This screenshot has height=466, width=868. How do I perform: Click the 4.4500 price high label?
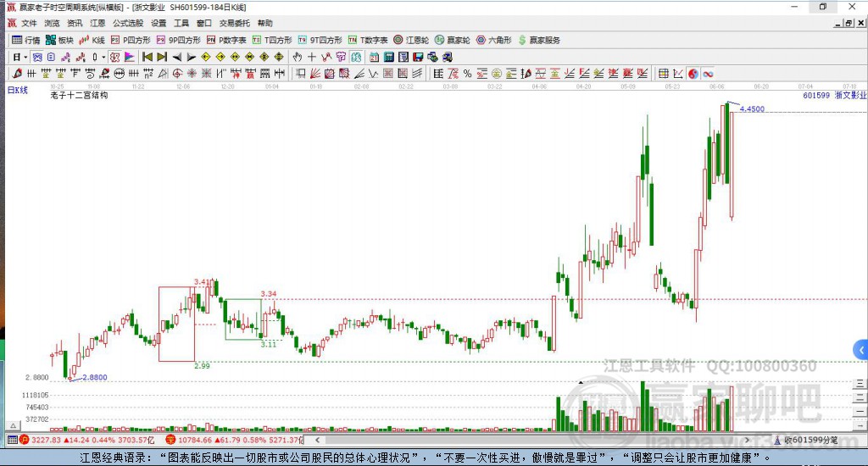[752, 109]
